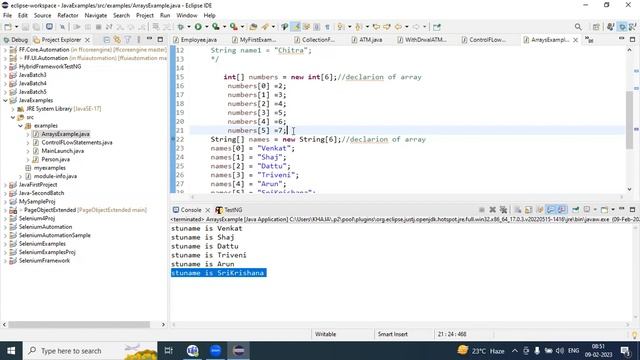Click Display Selected Console icon
The height and width of the screenshot is (360, 640).
[x=587, y=210]
